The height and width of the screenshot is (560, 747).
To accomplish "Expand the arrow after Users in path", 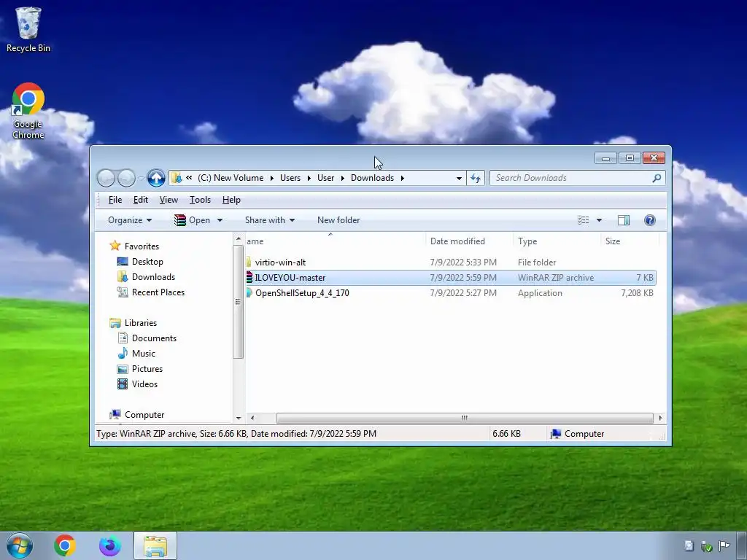I will 309,178.
